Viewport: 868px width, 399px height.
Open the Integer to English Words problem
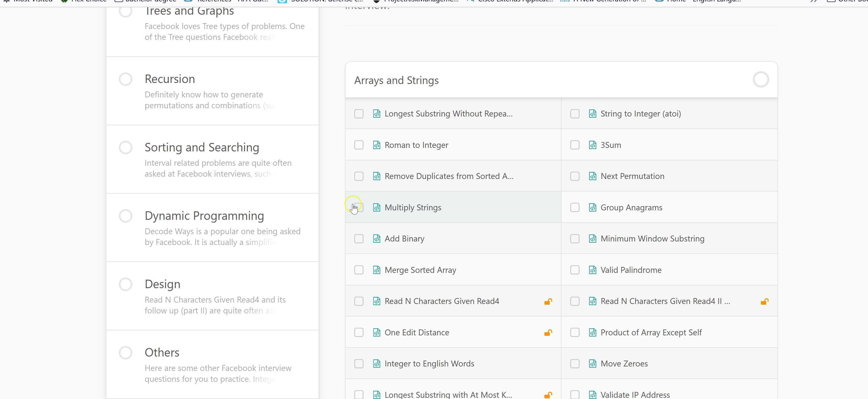(x=429, y=364)
